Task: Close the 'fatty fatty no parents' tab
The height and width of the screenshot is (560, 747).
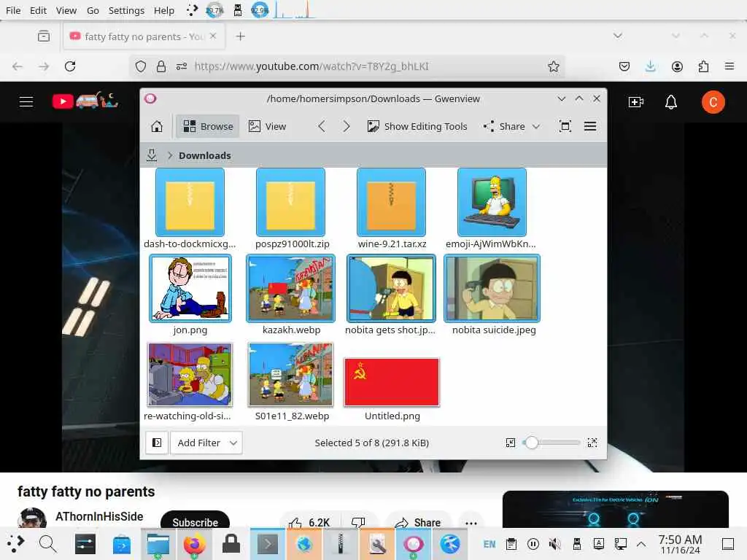Action: coord(213,36)
